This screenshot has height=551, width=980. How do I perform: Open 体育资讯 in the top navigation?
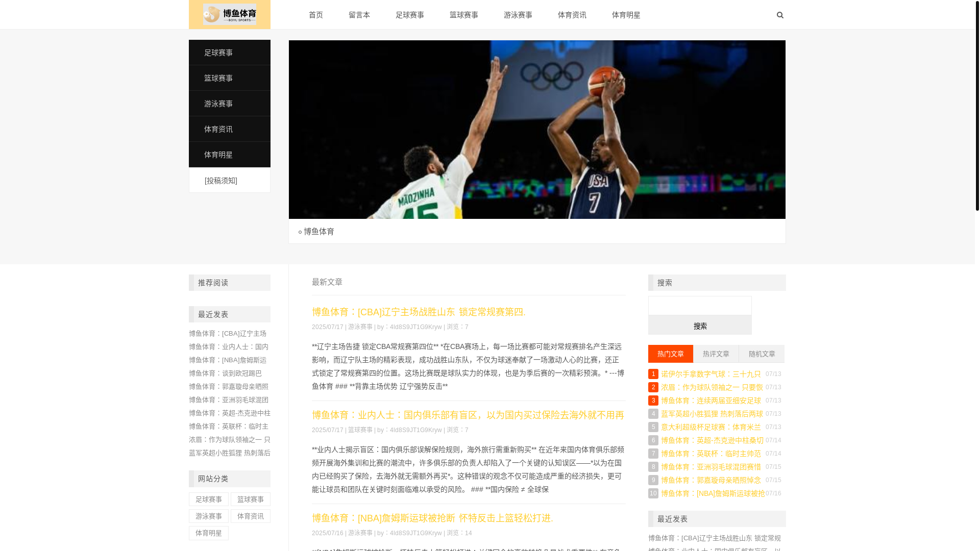coord(572,15)
